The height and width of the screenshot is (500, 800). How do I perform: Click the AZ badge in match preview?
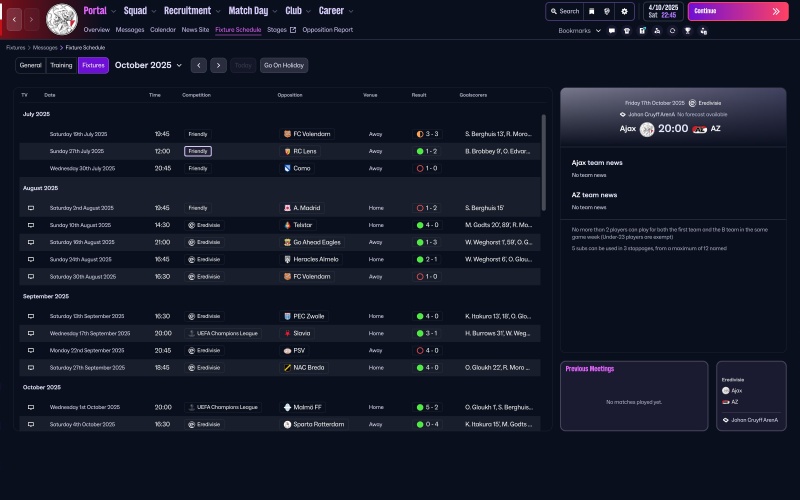point(699,129)
